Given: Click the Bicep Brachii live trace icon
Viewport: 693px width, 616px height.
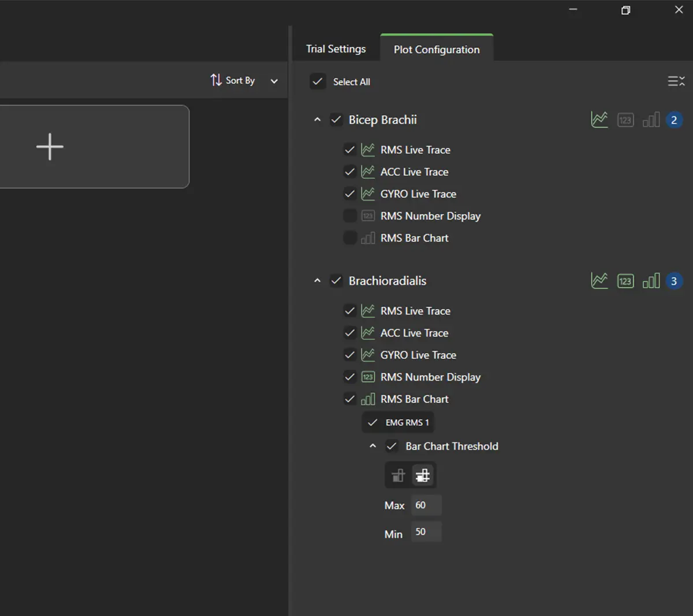Looking at the screenshot, I should 599,120.
